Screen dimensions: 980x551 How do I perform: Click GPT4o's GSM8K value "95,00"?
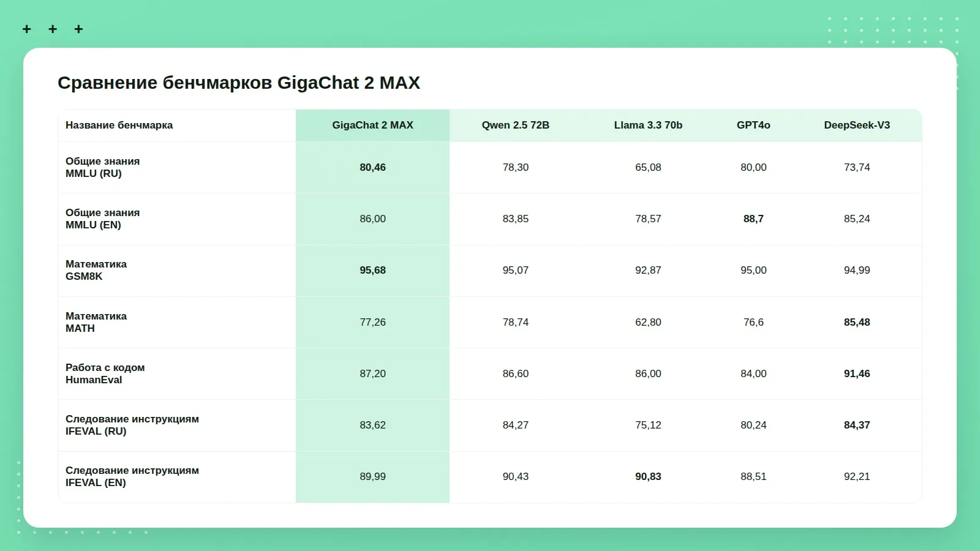pyautogui.click(x=753, y=270)
